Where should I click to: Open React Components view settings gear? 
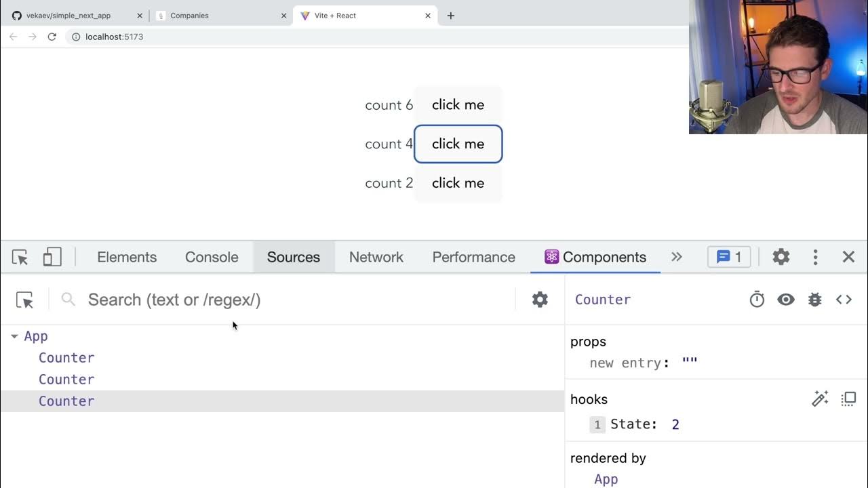[540, 300]
